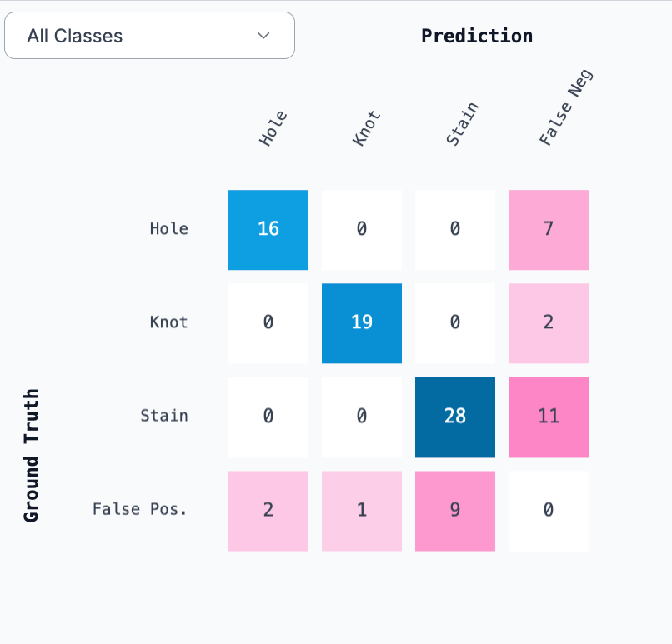Click the Stain False Neg cell showing 11
672x644 pixels.
549,417
